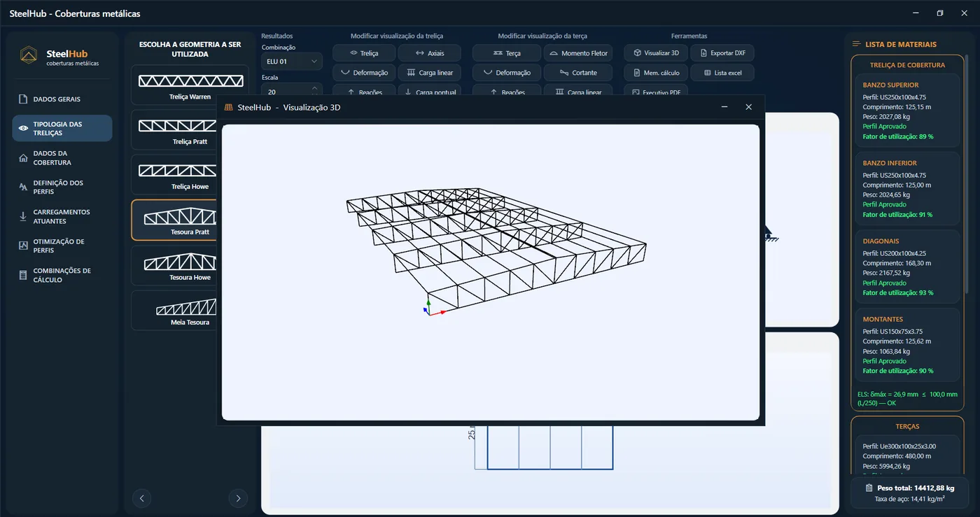Go to Dados Gerais section
Image resolution: width=980 pixels, height=517 pixels.
62,99
